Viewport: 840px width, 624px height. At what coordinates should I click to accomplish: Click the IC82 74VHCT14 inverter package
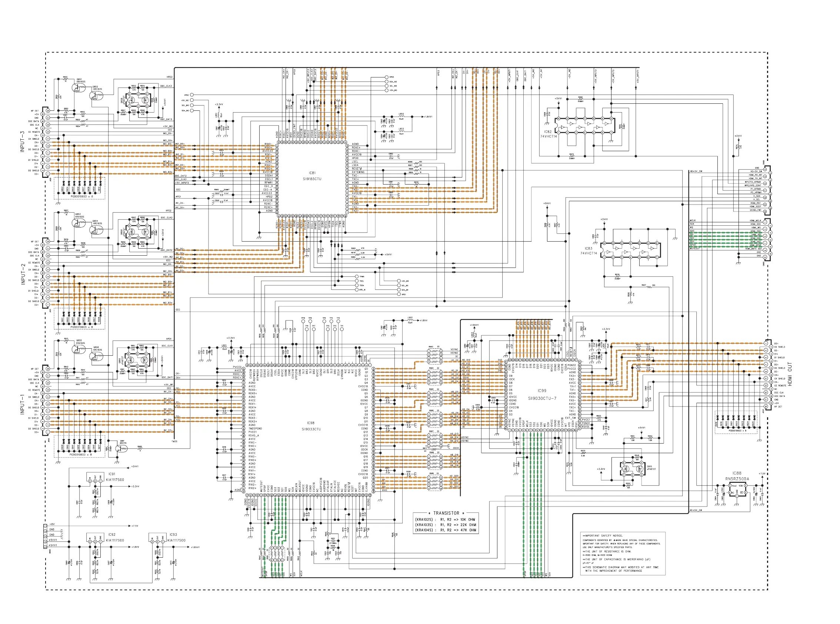[584, 126]
